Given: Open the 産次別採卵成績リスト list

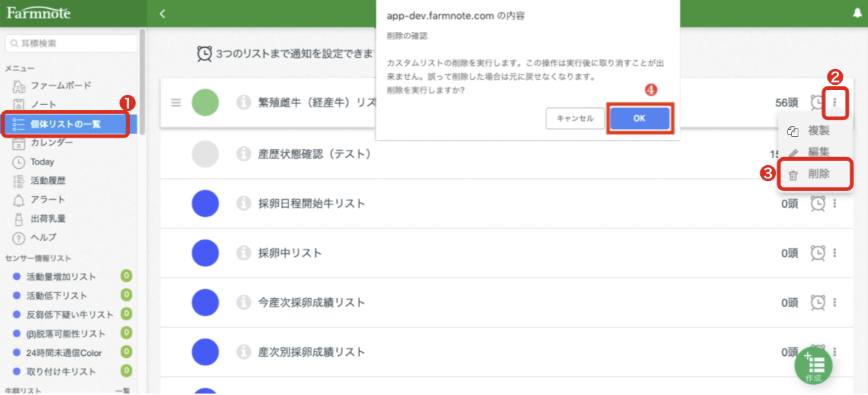Looking at the screenshot, I should (x=312, y=352).
